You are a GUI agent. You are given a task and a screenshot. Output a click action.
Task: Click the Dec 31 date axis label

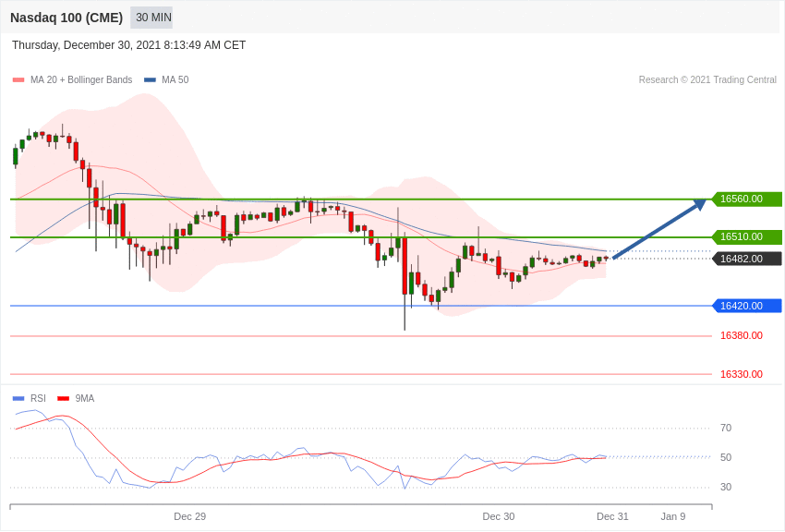click(612, 516)
